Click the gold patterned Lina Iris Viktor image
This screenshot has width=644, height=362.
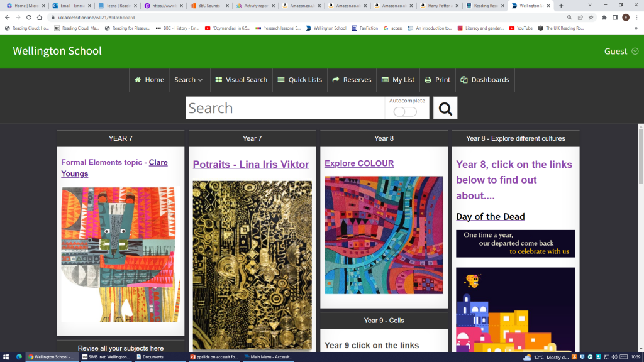point(252,265)
